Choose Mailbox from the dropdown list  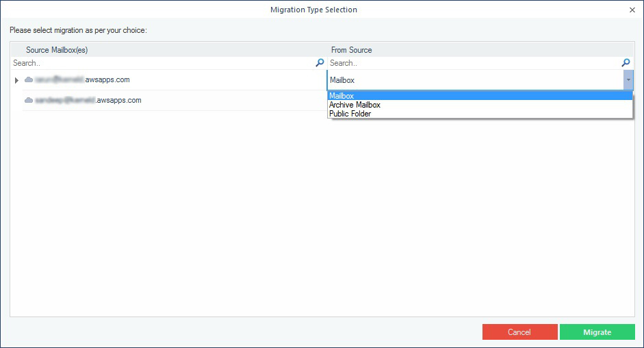pyautogui.click(x=480, y=96)
